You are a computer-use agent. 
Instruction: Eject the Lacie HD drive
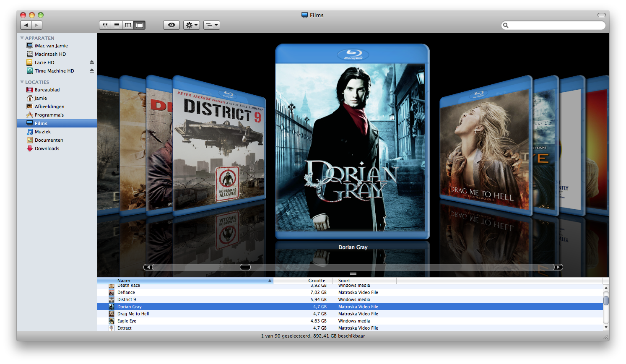pos(91,62)
